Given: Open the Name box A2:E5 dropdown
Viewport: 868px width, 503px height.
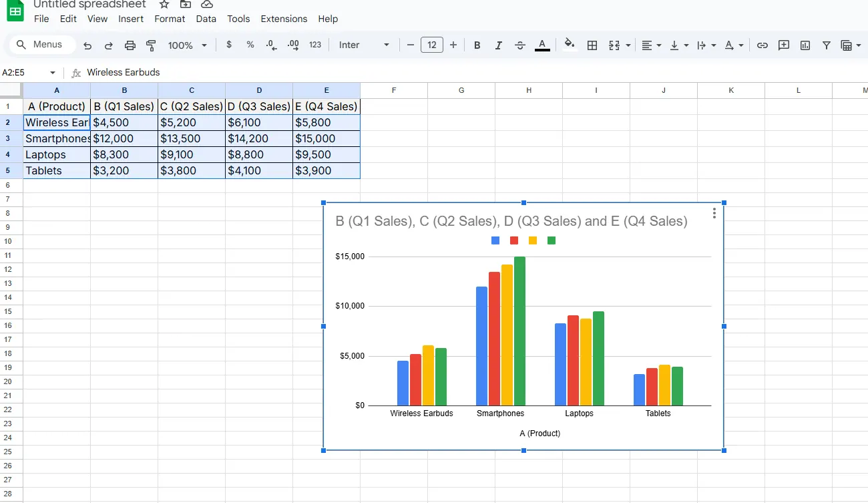Looking at the screenshot, I should pos(52,73).
